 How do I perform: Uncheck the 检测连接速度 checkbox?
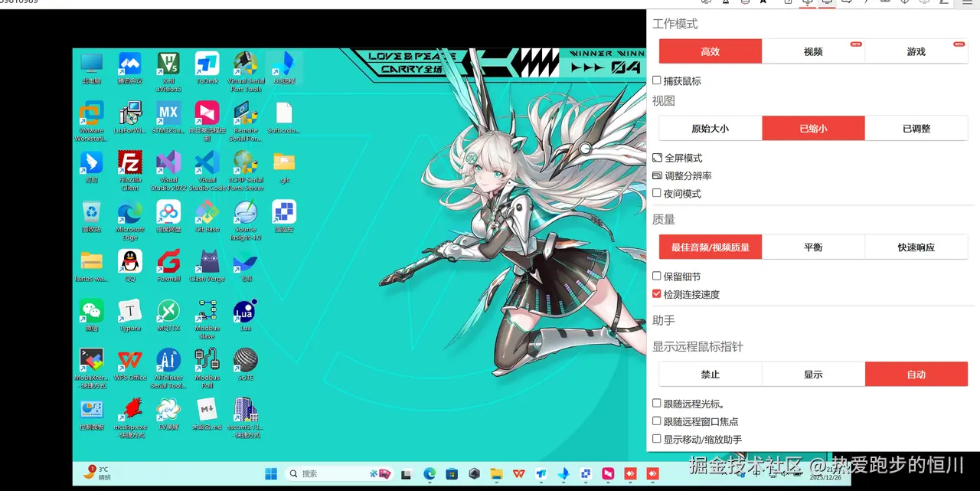pos(657,293)
